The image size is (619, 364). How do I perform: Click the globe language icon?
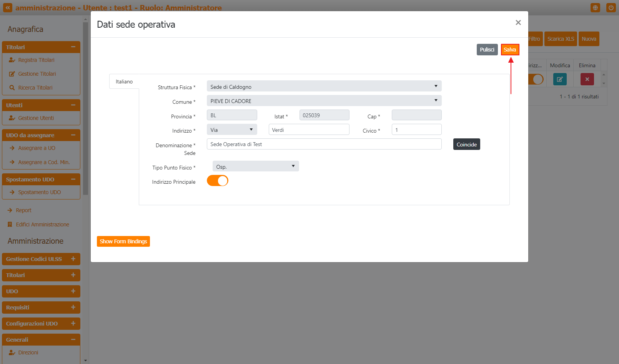point(595,8)
